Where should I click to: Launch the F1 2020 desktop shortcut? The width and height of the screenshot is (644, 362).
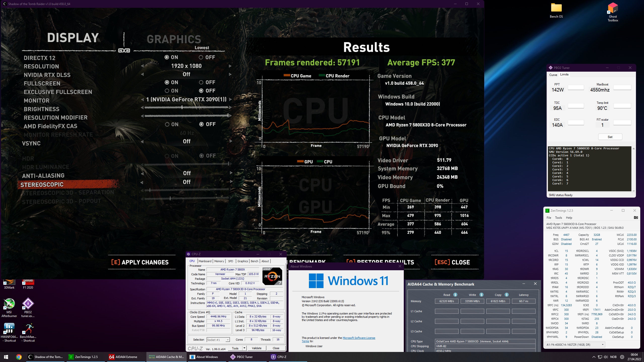[x=28, y=284]
